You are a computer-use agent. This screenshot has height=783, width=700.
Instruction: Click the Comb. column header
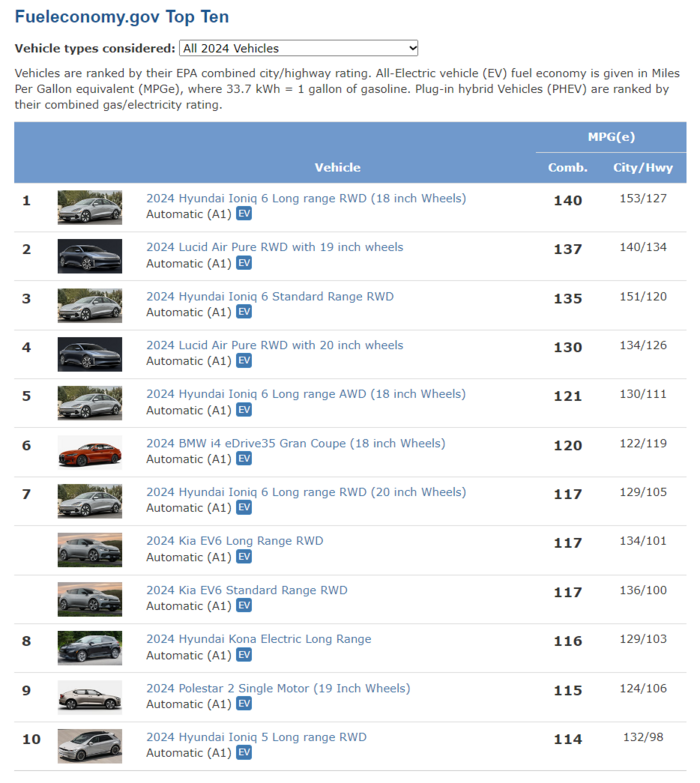[567, 168]
